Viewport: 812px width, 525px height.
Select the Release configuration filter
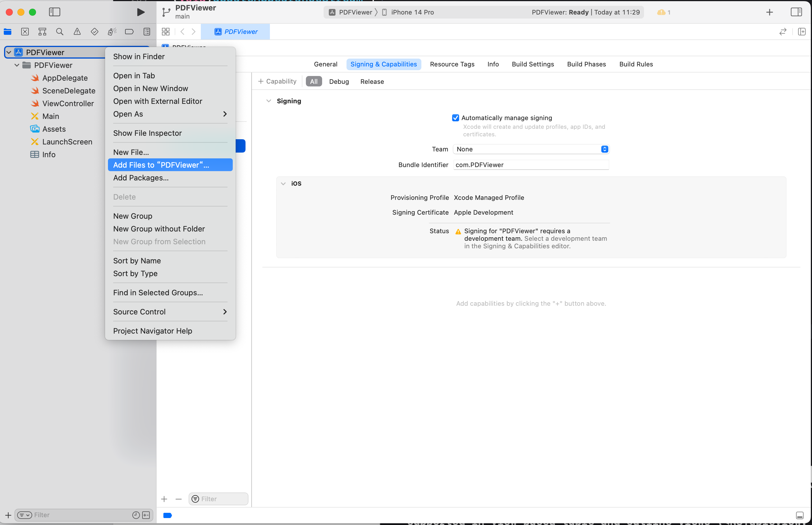coord(372,82)
